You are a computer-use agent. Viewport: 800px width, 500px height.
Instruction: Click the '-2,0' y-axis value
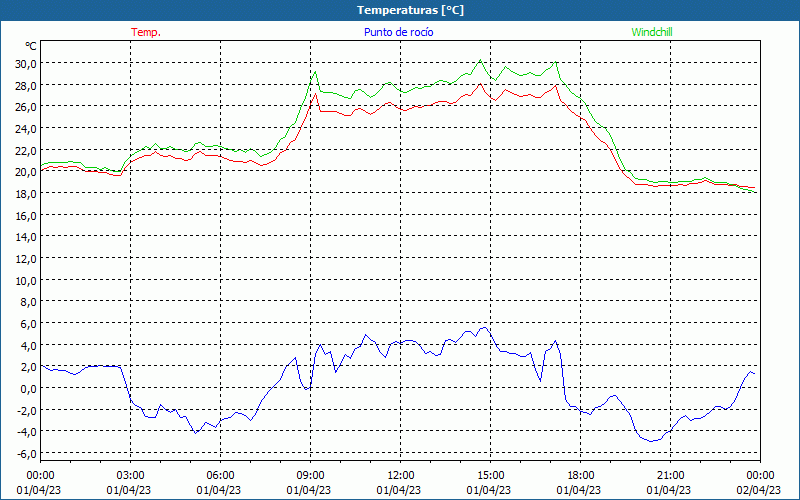27,410
